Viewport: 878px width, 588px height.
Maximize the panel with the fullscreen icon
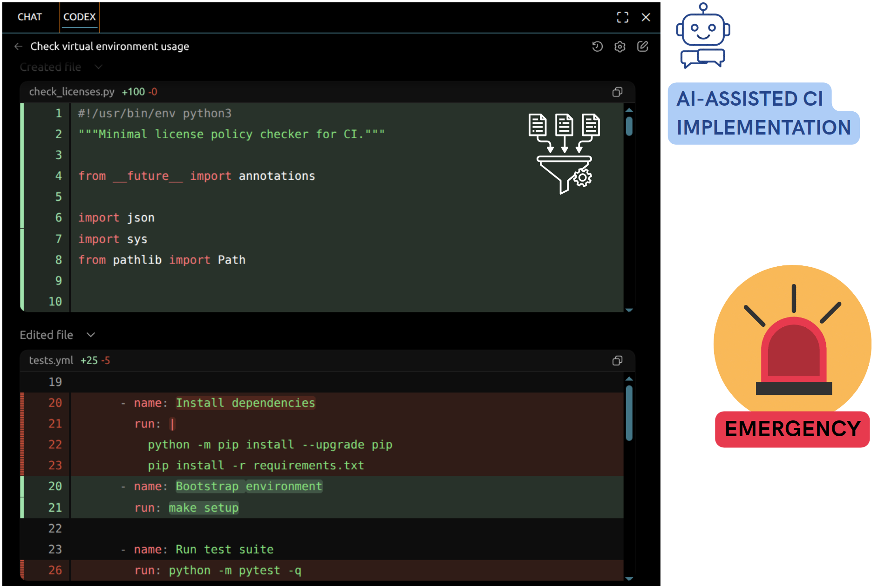(622, 17)
